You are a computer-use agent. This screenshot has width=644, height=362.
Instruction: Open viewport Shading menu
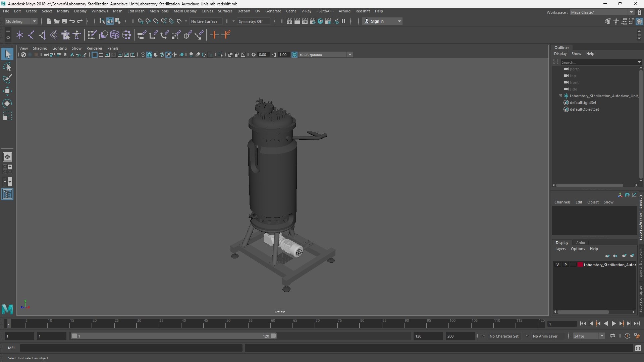(x=40, y=48)
